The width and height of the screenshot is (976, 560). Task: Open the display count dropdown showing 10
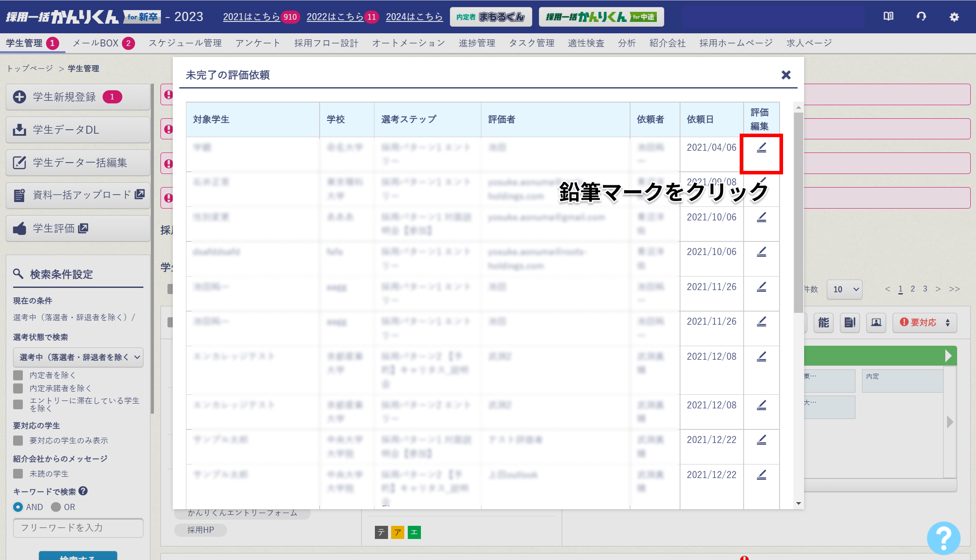844,289
